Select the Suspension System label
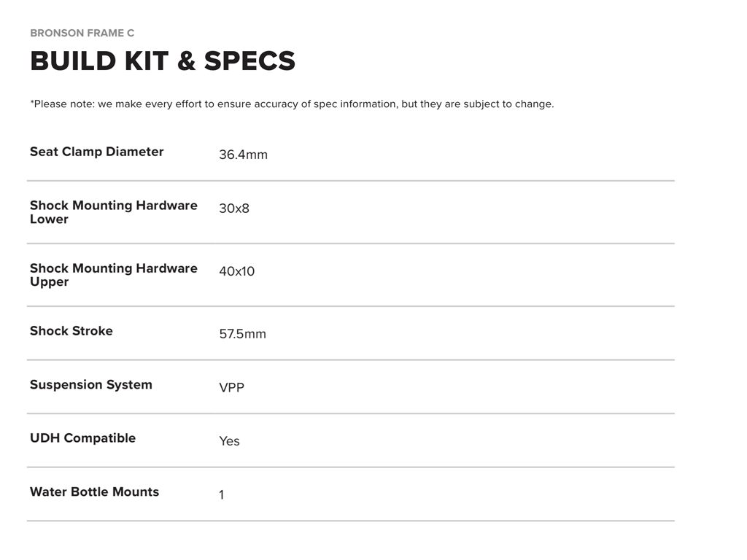Screen dimensions: 747x560 [90, 385]
